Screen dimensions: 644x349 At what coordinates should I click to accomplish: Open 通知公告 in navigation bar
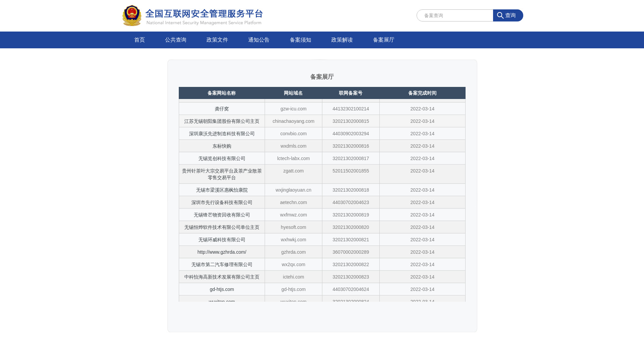click(x=259, y=40)
